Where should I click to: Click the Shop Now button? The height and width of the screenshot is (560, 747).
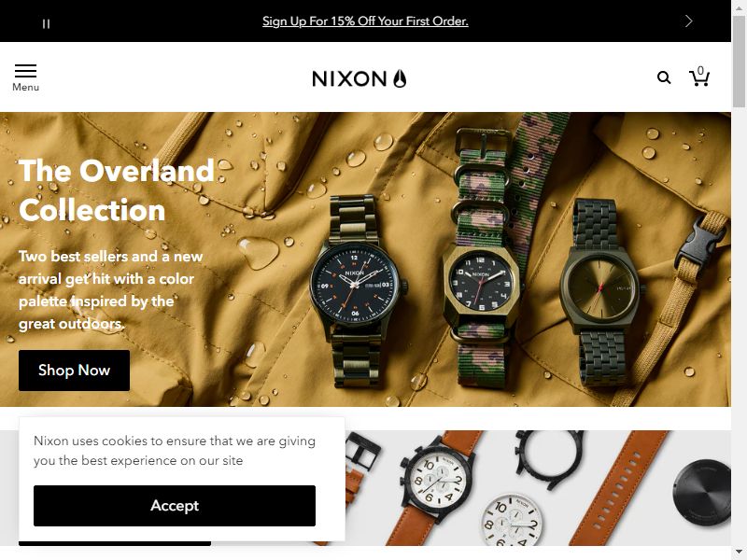pos(74,371)
